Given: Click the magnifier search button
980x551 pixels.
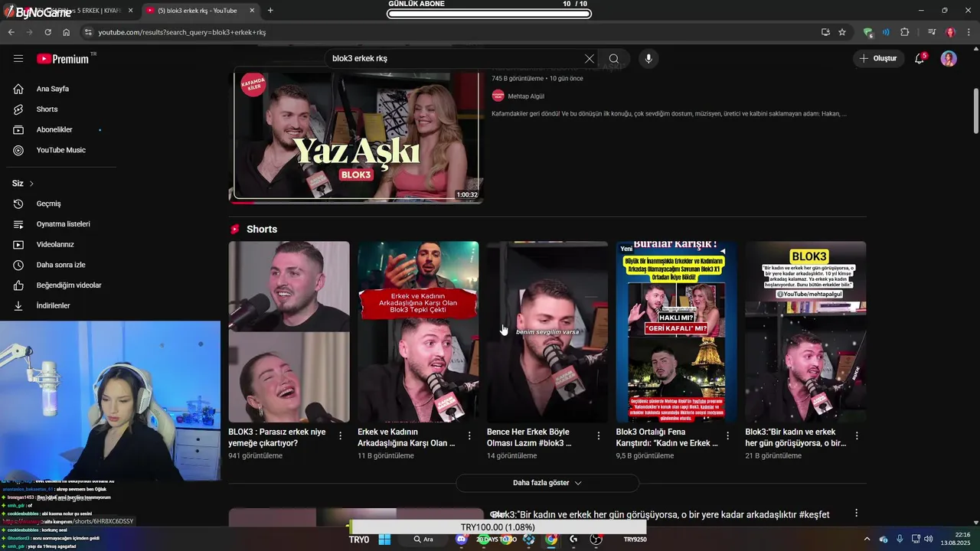Looking at the screenshot, I should (x=614, y=59).
